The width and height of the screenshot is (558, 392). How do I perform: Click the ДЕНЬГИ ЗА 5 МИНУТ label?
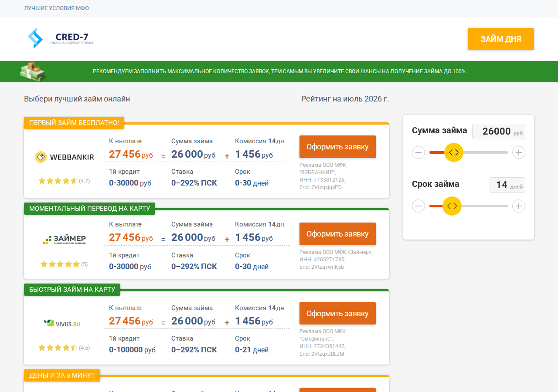click(x=62, y=375)
